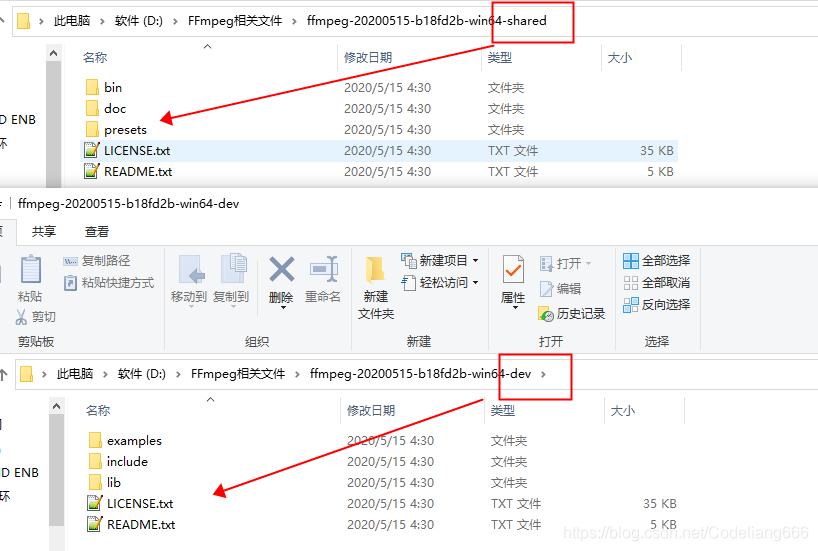The image size is (818, 551).
Task: Click FFmpeg相关文件 breadcrumb in dev window
Action: [x=238, y=374]
